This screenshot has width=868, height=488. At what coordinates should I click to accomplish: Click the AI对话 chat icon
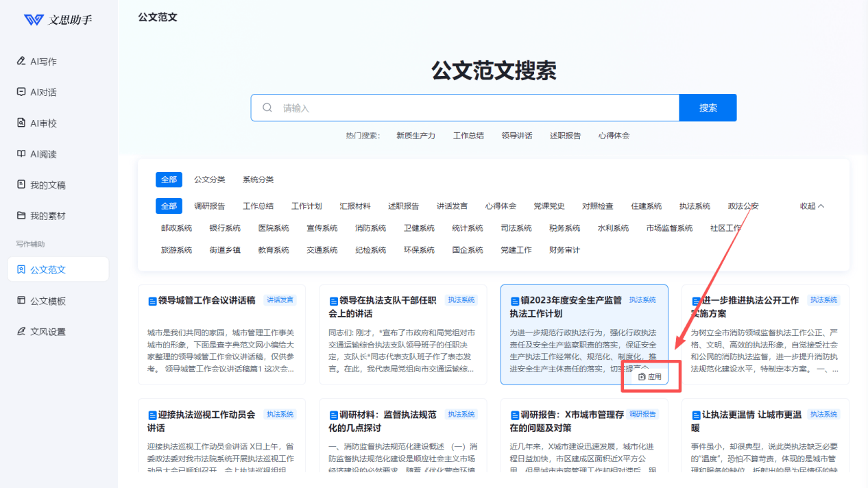point(21,93)
